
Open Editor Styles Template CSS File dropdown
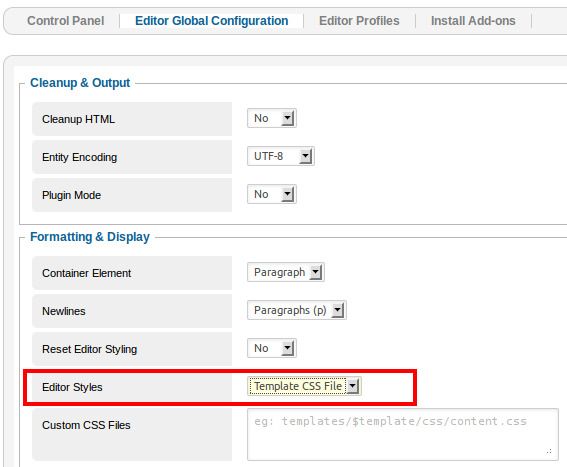pos(304,386)
